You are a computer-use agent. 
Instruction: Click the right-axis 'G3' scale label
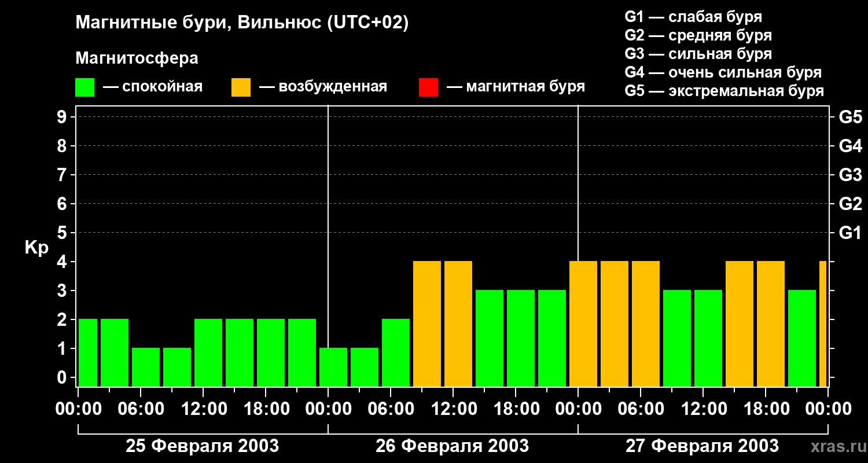(850, 175)
